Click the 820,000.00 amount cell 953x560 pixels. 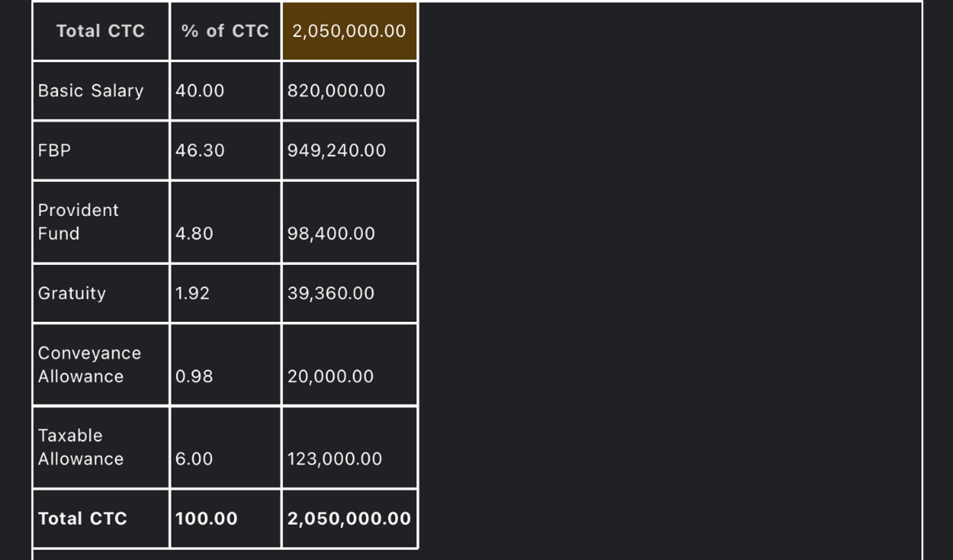click(x=349, y=91)
